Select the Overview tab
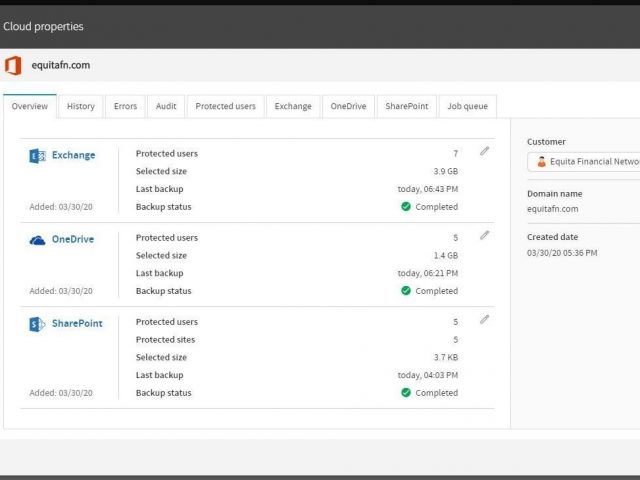This screenshot has height=480, width=640. [x=30, y=106]
